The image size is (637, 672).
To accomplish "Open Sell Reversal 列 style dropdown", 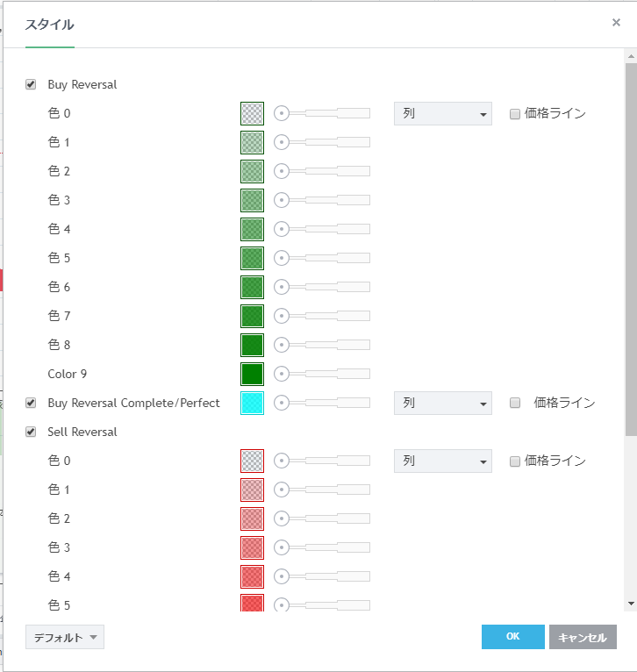I will tap(442, 461).
